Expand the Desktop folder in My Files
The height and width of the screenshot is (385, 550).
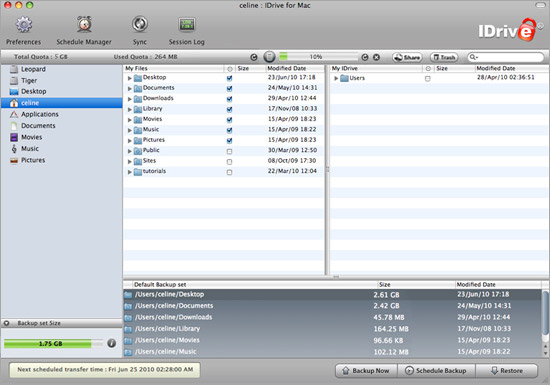[129, 78]
